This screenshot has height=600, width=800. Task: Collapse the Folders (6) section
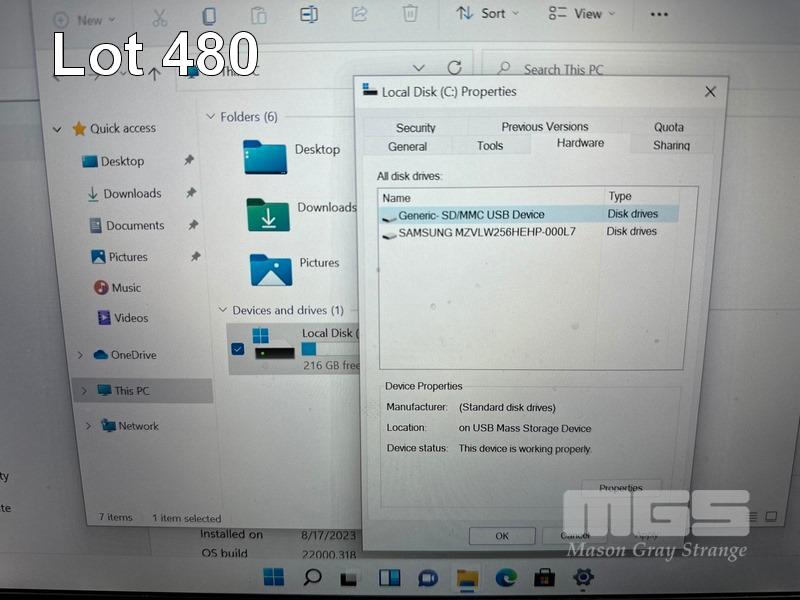[210, 117]
